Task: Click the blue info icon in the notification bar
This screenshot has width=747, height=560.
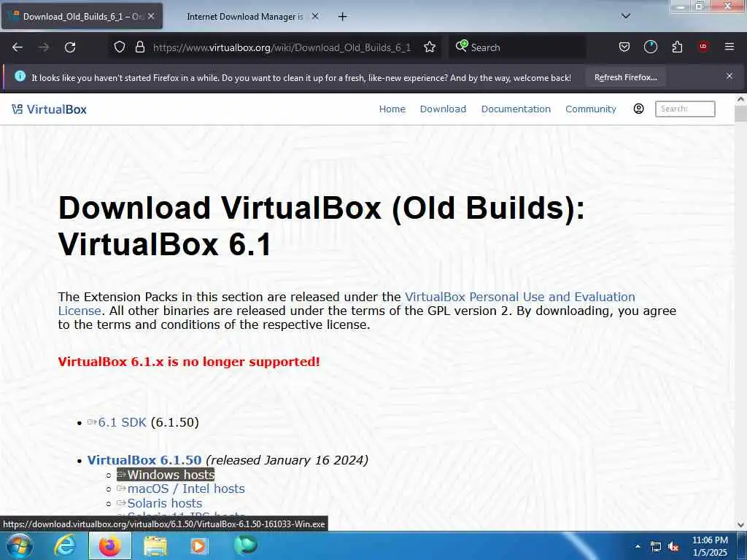Action: coord(20,76)
